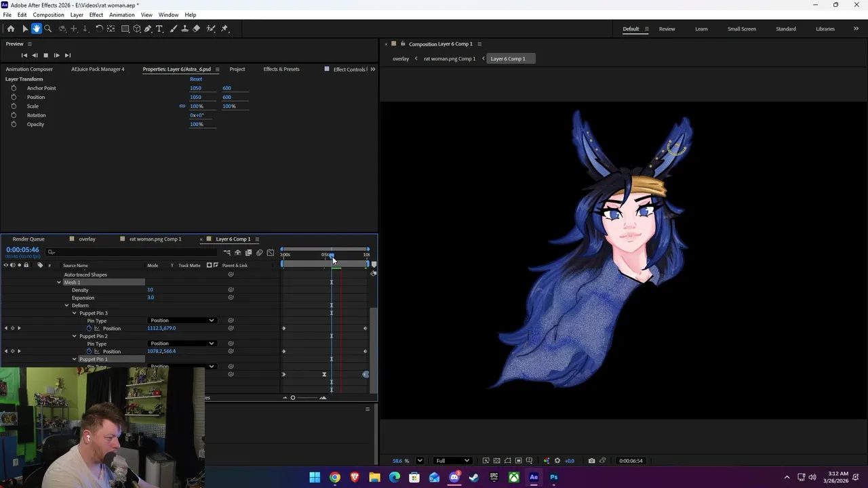Image resolution: width=868 pixels, height=488 pixels.
Task: Open the Composition menu
Action: (x=48, y=15)
